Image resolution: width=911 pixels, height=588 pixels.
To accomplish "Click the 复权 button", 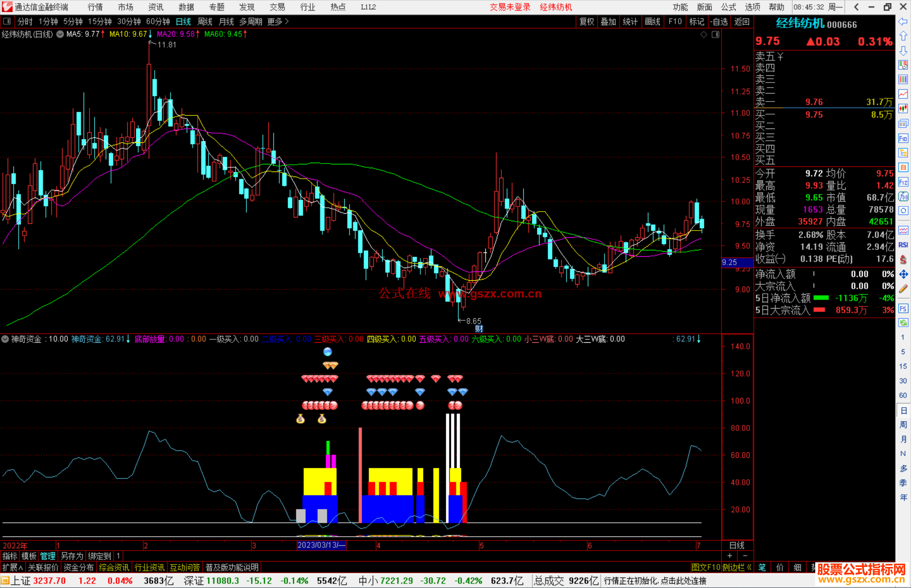I will coord(587,21).
